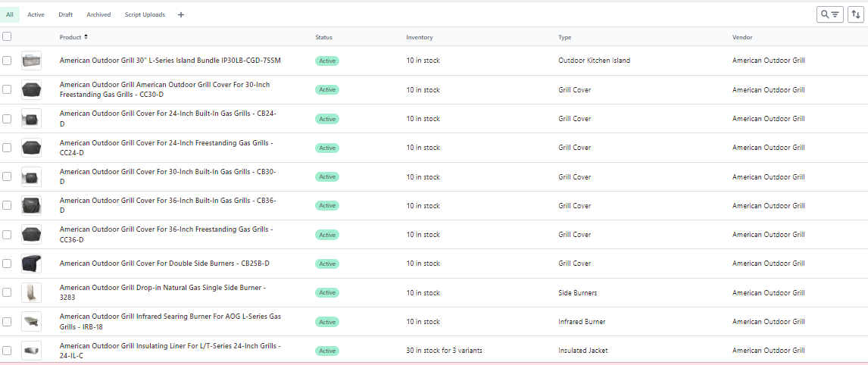Click the Status column header

324,37
